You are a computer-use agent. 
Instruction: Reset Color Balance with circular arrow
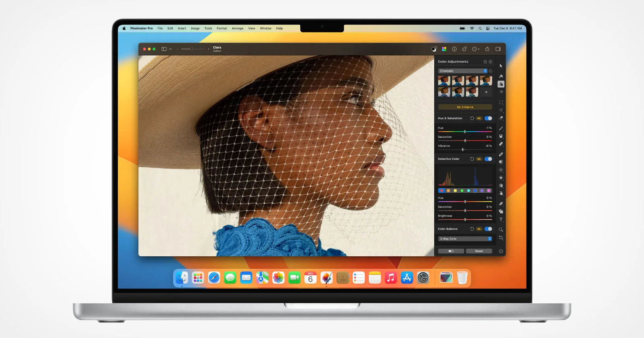point(472,229)
